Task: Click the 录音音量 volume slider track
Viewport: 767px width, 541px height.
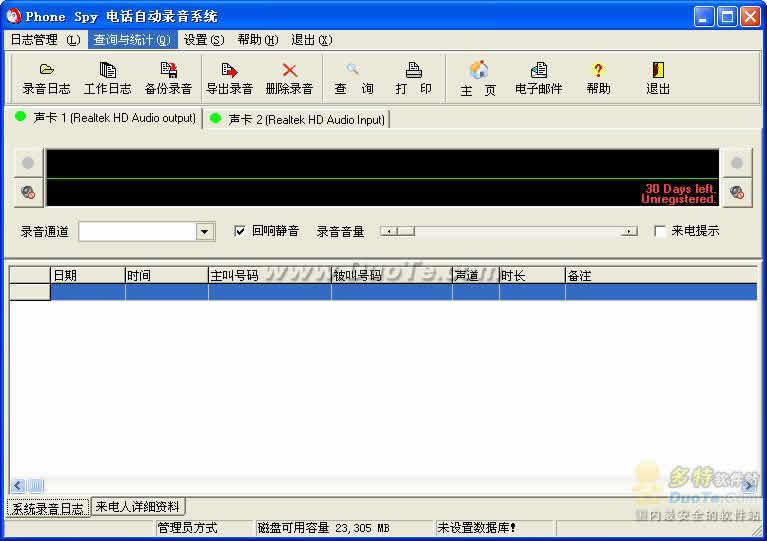Action: [x=510, y=231]
